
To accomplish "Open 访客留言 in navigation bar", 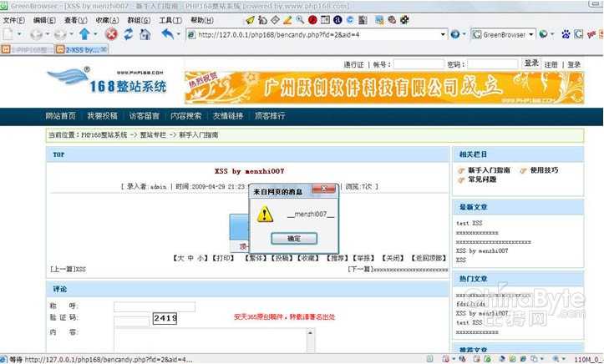I will click(x=144, y=116).
